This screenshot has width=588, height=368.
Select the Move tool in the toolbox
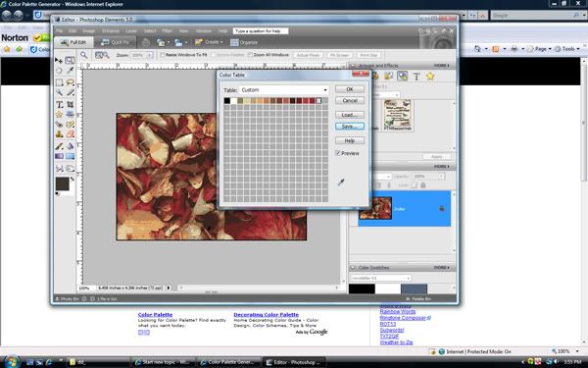(x=59, y=60)
